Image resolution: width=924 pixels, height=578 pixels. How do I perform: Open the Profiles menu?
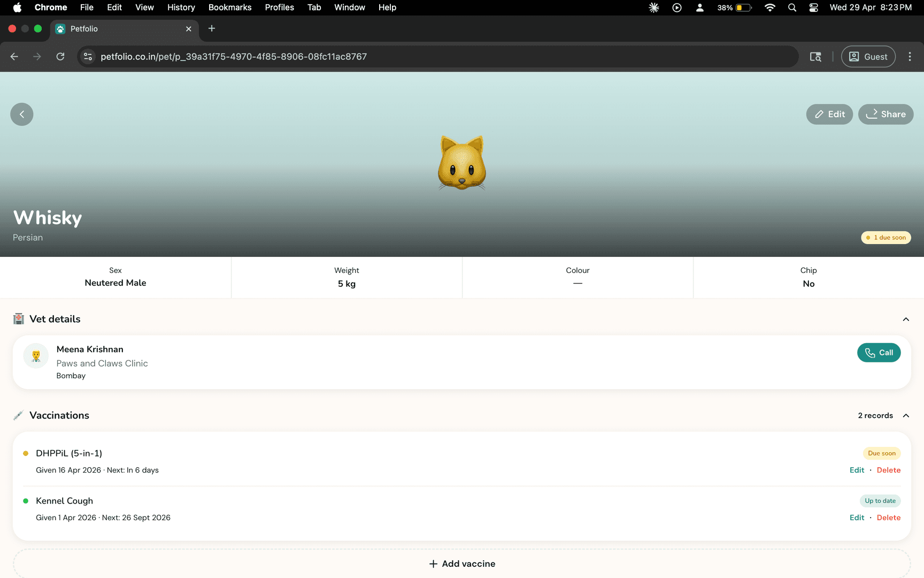click(x=280, y=7)
